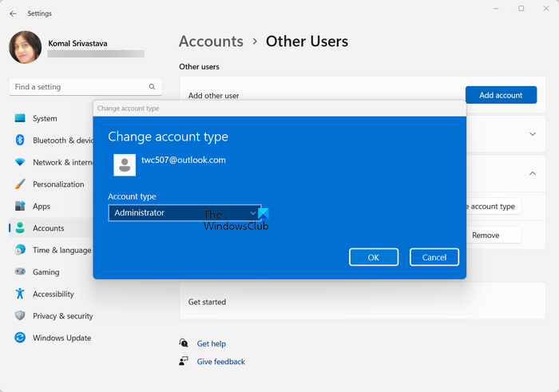Viewport: 559px width, 392px height.
Task: Open Personalization settings
Action: 52,184
